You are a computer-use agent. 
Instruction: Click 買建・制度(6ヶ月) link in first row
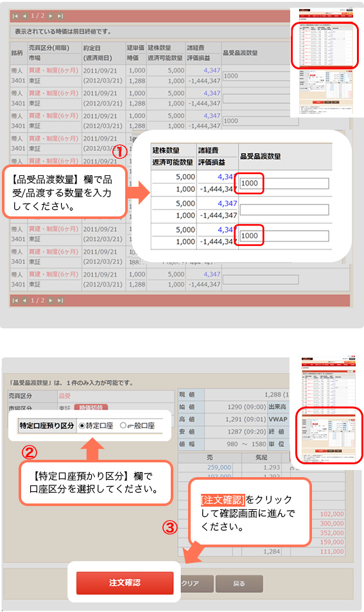53,71
